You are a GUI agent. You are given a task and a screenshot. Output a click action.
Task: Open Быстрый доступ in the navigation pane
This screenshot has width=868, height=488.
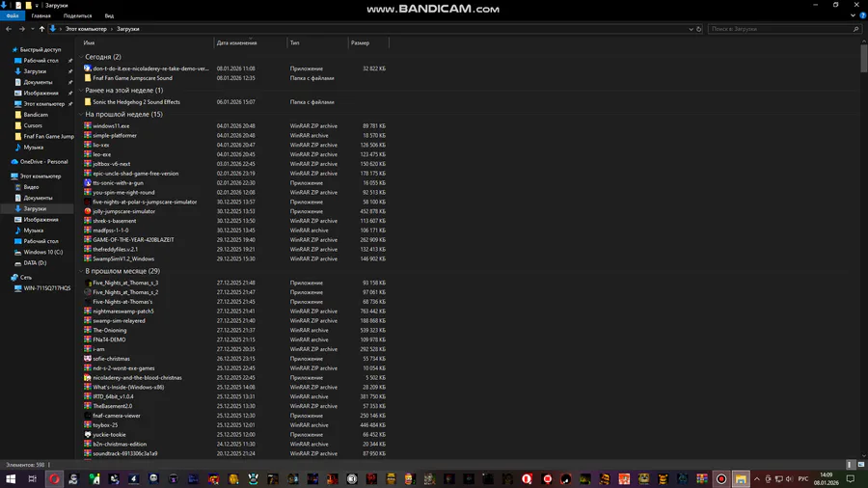[x=37, y=50]
